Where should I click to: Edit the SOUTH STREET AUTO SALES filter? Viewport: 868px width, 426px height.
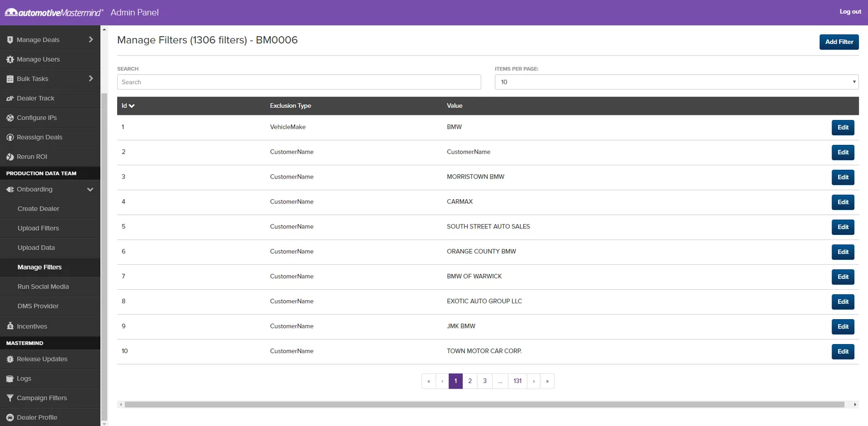click(x=843, y=227)
